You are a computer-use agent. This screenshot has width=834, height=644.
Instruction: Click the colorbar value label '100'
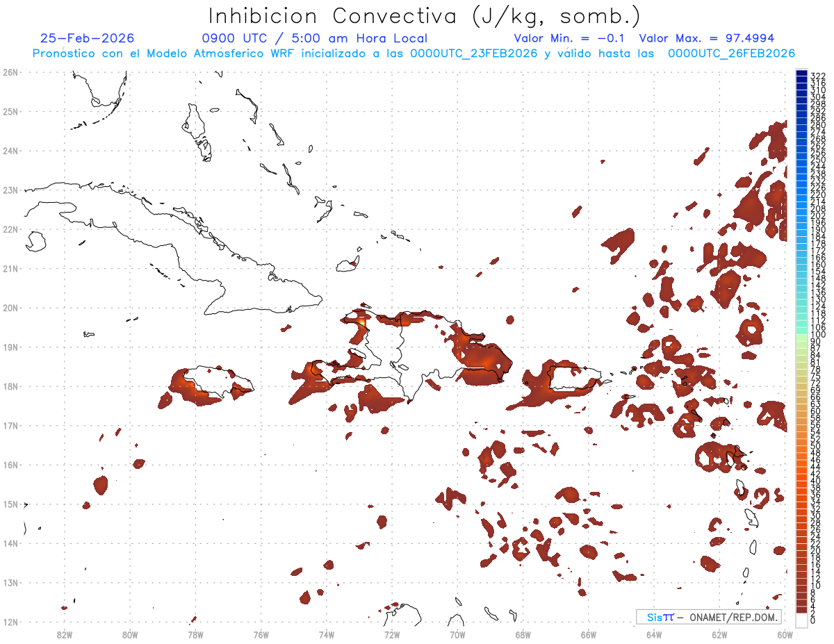pos(818,335)
